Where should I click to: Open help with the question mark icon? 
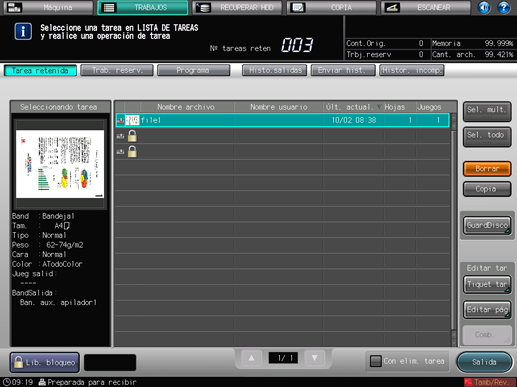click(504, 7)
